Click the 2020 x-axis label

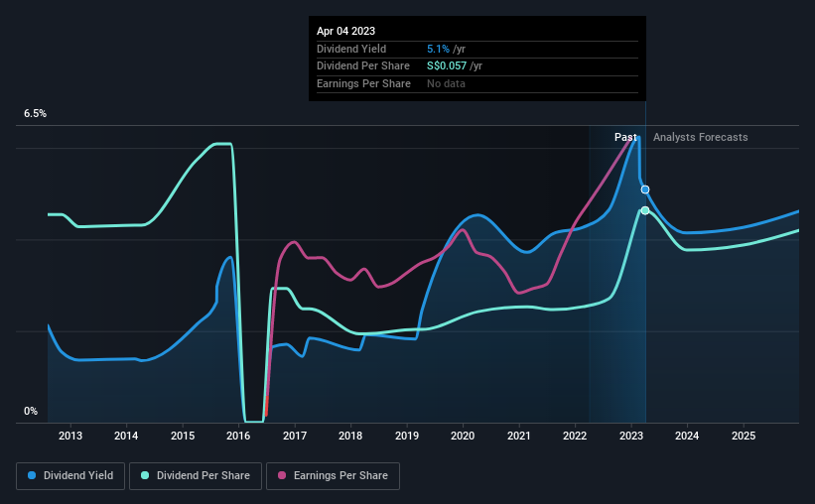463,436
